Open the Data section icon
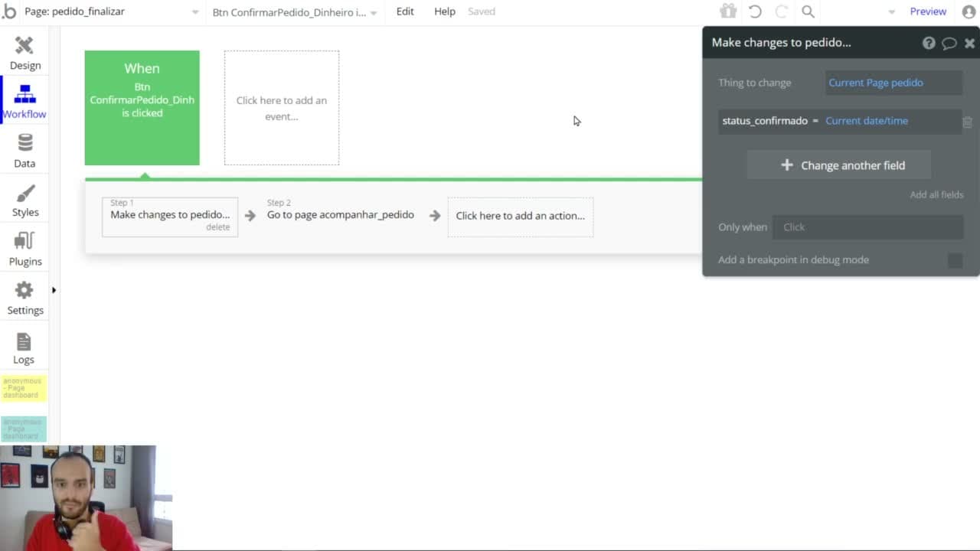Viewport: 980px width, 551px height. pos(24,143)
